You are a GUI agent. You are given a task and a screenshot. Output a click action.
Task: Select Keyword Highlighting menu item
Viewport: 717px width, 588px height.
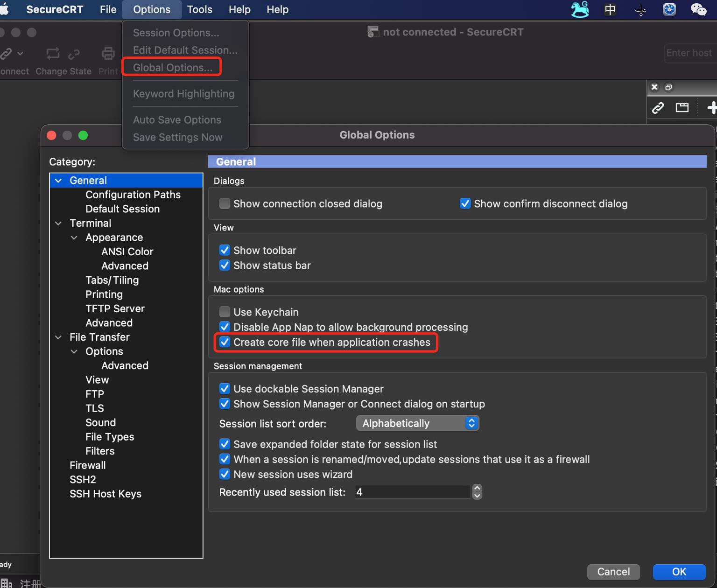pos(183,94)
